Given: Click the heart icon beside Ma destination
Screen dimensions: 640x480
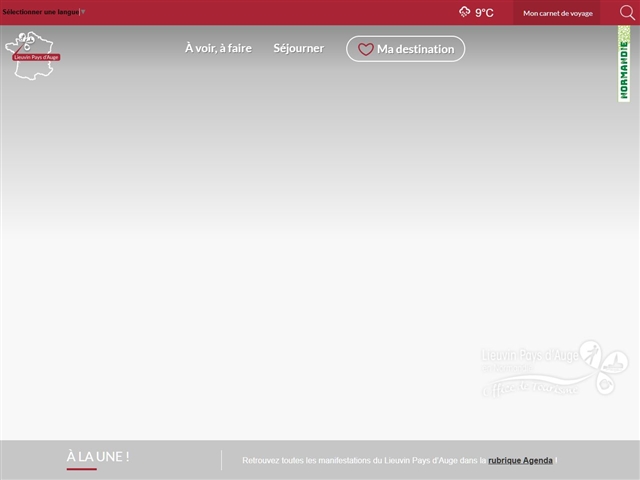Looking at the screenshot, I should coord(366,49).
